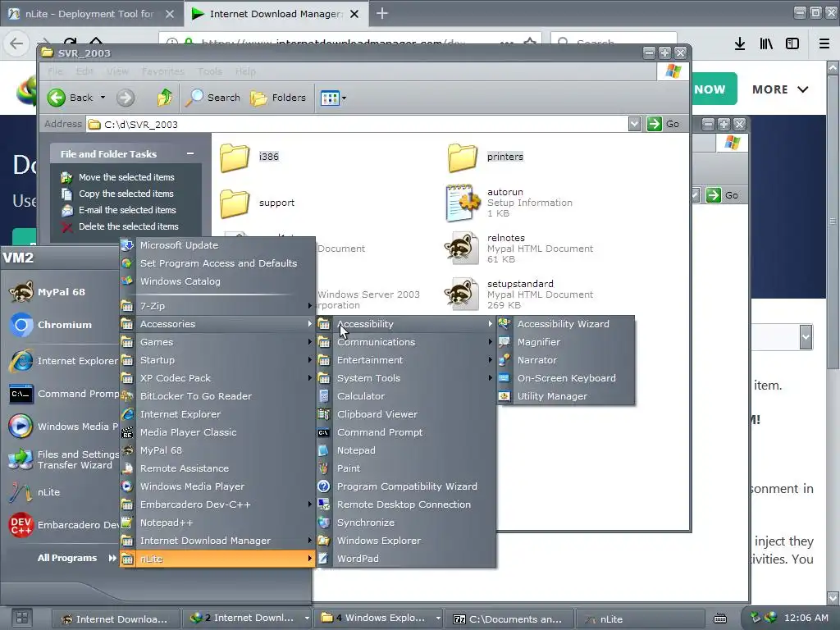The image size is (840, 630).
Task: Open Windows Explorer from Accessories
Action: click(x=405, y=541)
